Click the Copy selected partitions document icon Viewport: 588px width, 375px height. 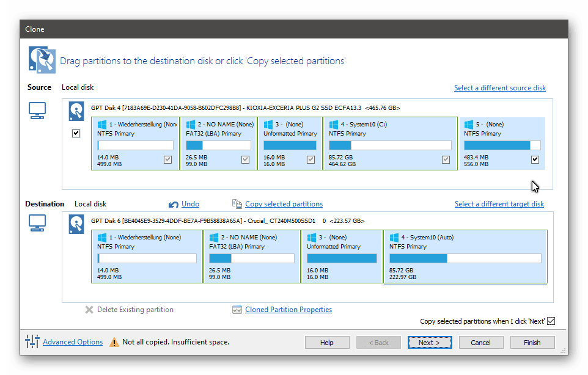237,204
